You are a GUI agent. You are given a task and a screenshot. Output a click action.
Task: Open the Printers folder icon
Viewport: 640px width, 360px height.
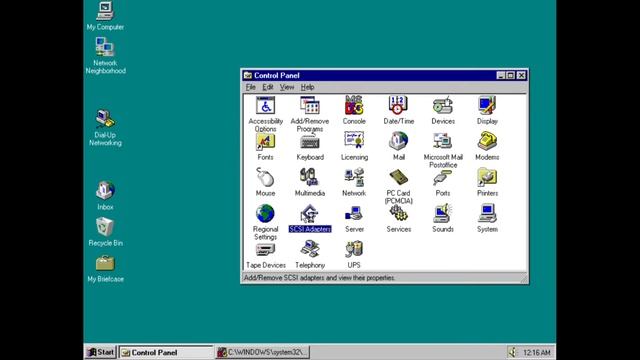point(487,177)
